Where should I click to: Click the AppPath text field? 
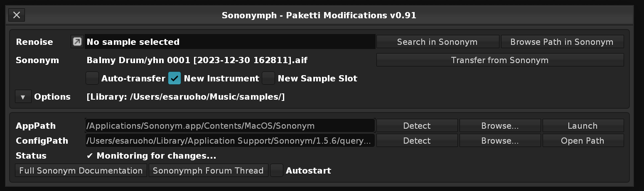[230, 126]
